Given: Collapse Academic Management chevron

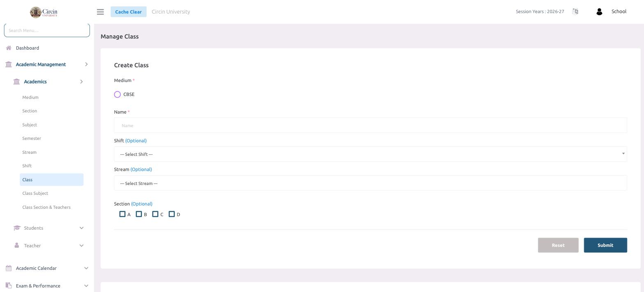Looking at the screenshot, I should tap(86, 64).
